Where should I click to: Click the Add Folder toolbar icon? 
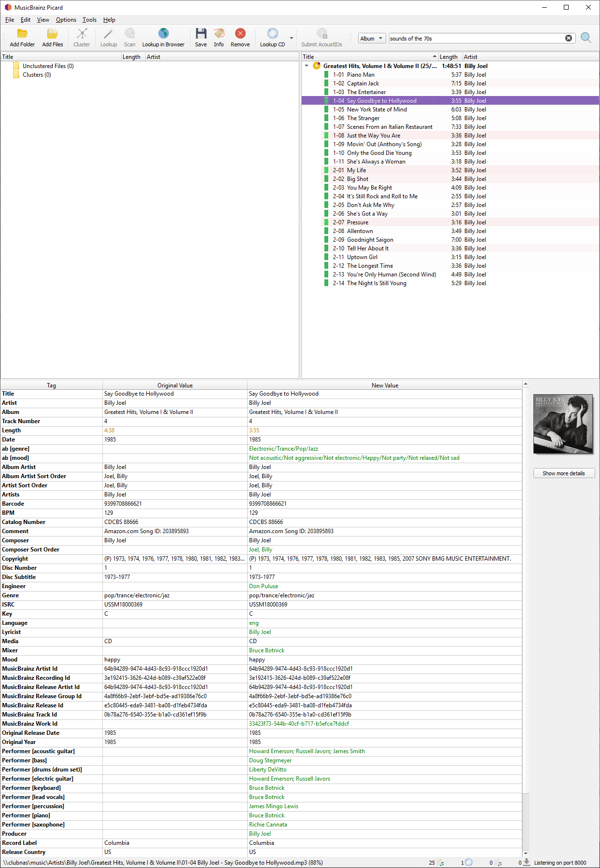tap(22, 33)
